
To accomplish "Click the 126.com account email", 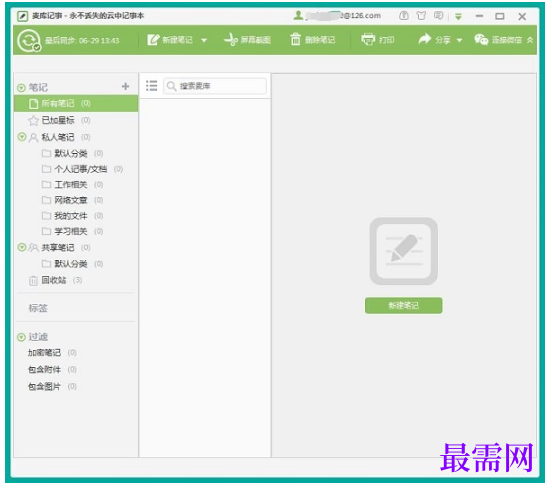I will coord(344,15).
